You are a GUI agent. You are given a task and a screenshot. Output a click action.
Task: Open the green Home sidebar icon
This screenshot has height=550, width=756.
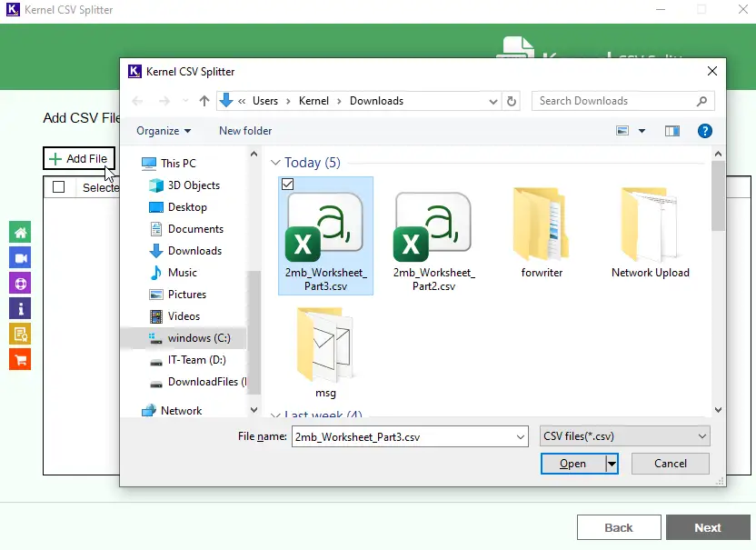(20, 233)
